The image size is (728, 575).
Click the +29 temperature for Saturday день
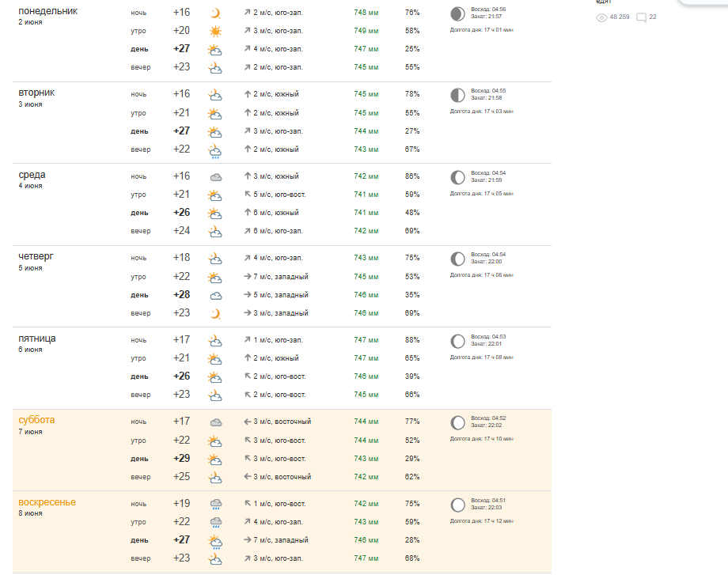181,459
